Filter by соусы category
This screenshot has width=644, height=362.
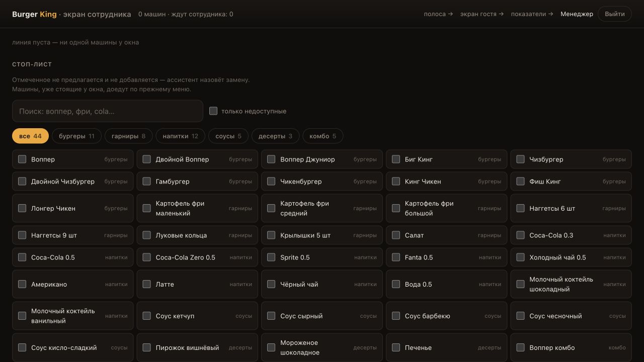click(228, 136)
